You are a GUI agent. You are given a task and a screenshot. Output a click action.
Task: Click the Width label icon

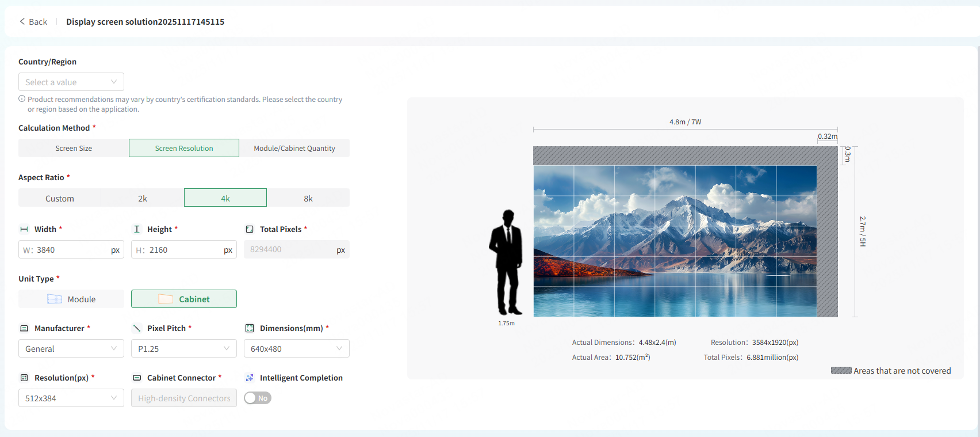(x=24, y=229)
